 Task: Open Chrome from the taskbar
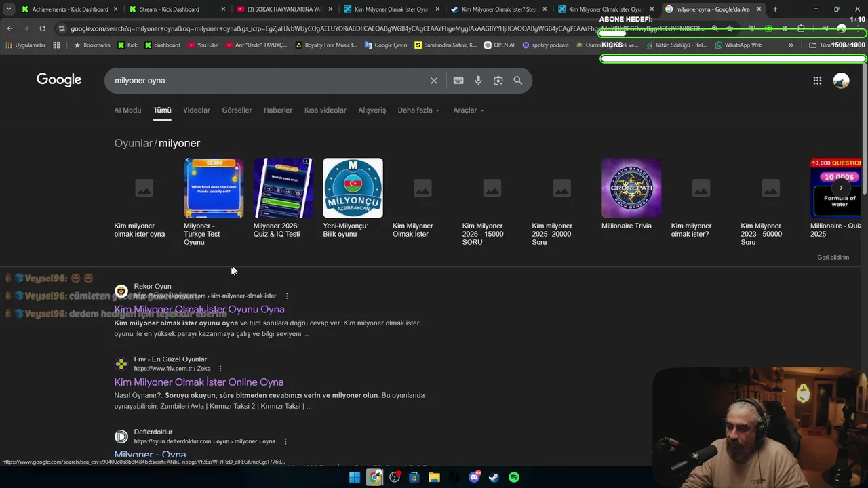pos(374,477)
